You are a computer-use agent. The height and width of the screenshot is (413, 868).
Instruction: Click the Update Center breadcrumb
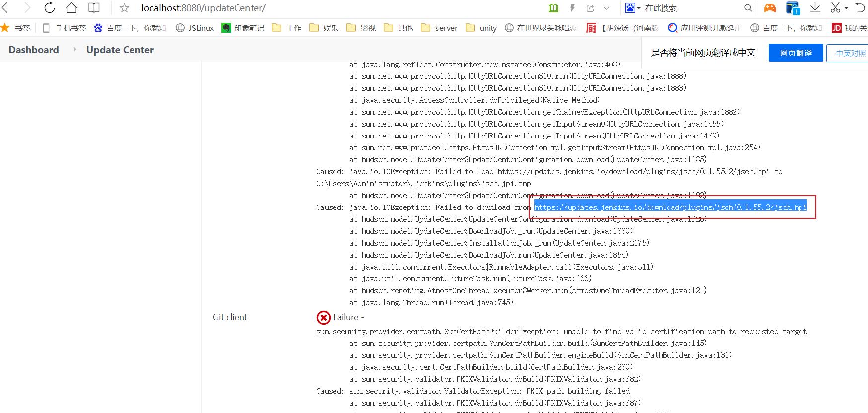tap(120, 50)
